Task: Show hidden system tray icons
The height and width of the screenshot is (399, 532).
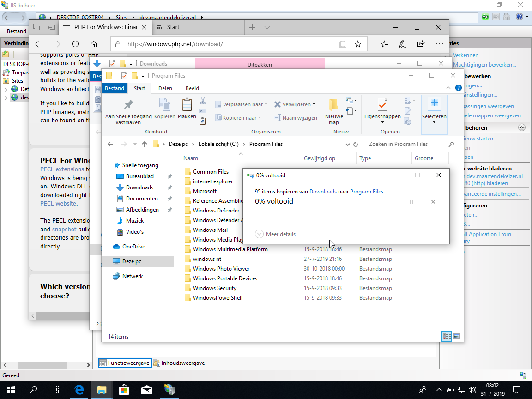Action: [439, 389]
